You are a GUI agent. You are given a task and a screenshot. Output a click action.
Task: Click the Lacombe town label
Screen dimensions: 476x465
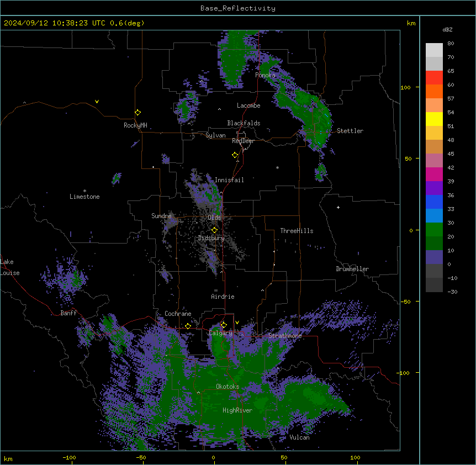pos(248,105)
